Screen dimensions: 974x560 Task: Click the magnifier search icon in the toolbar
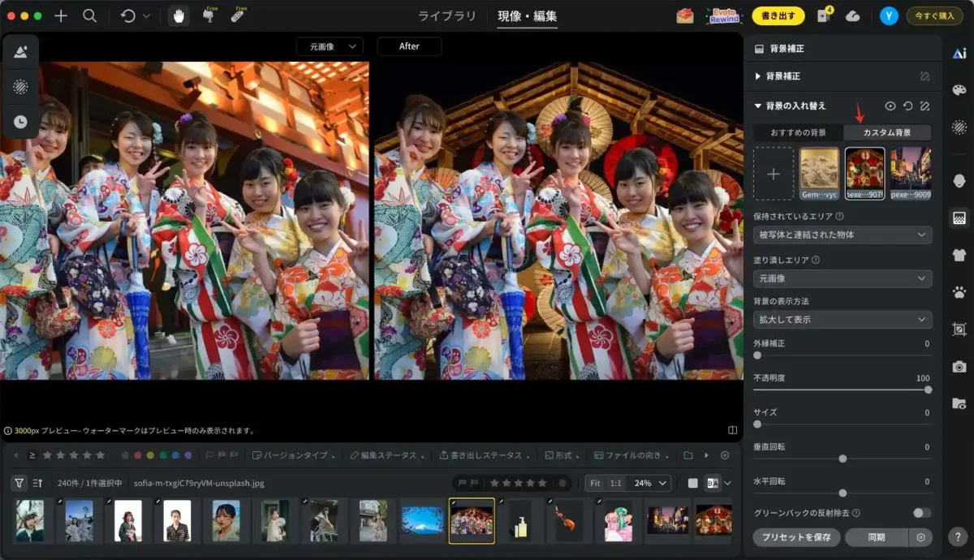click(90, 15)
